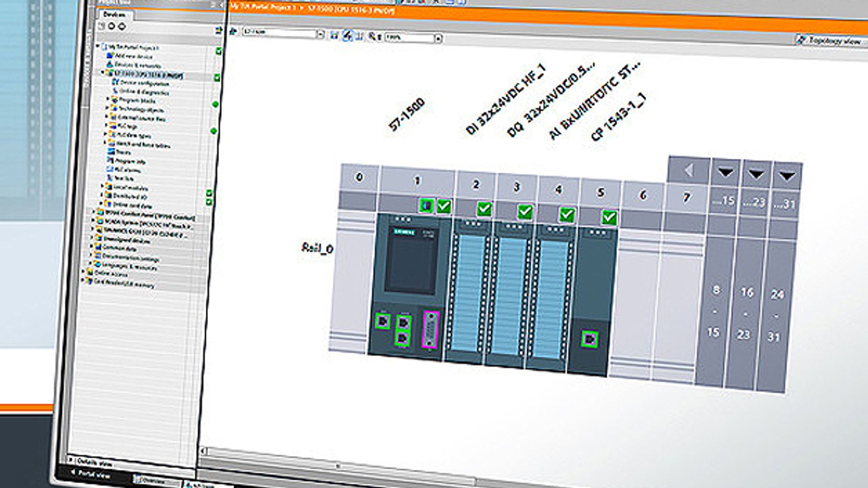Click green status check beside My TIA Portal Project
The height and width of the screenshot is (488, 868).
tap(219, 51)
